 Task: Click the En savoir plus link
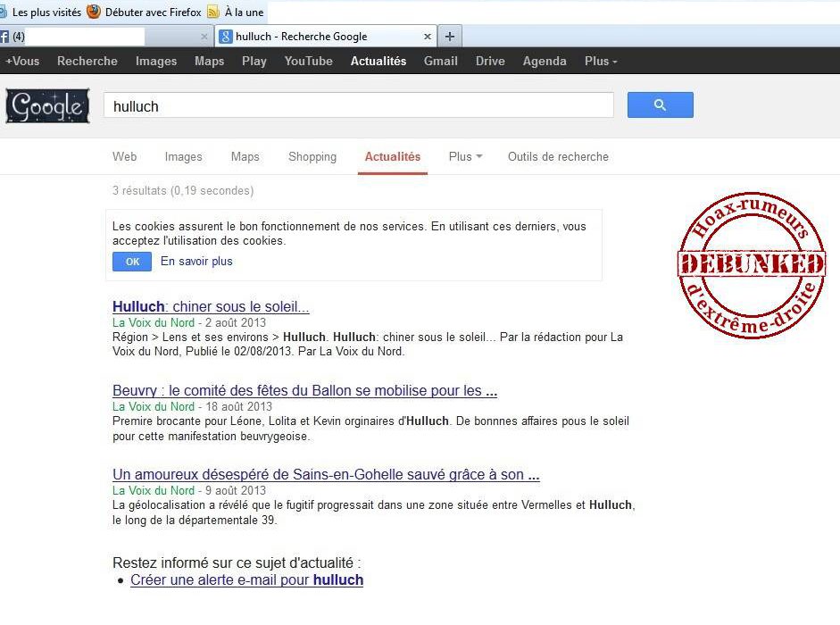196,261
